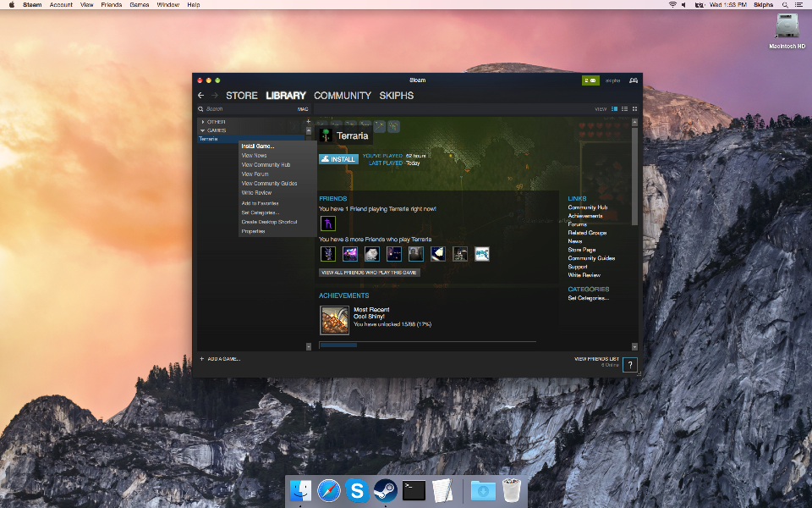Choose Properties in context menu
This screenshot has width=812, height=508.
[x=253, y=231]
